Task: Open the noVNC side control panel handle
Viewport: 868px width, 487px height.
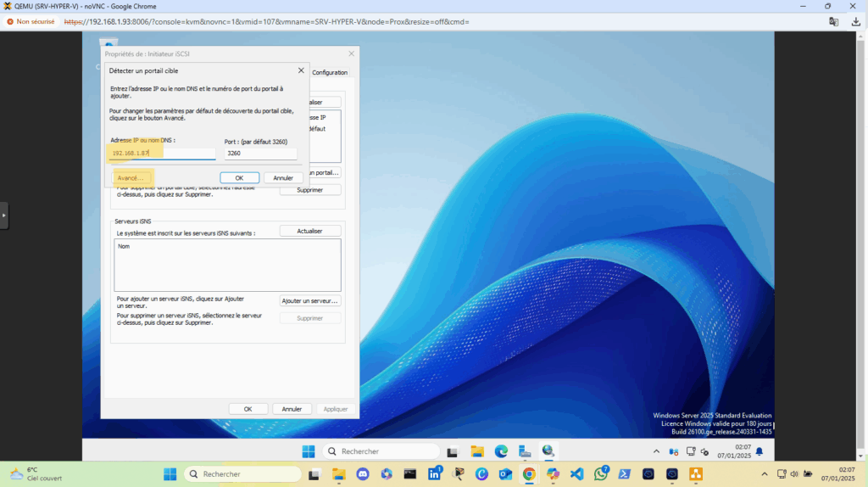Action: [x=4, y=216]
